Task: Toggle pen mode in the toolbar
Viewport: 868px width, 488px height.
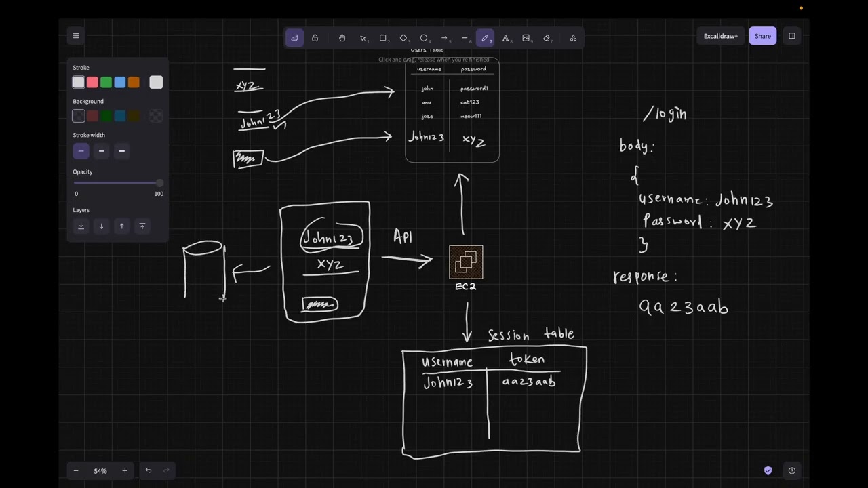Action: [294, 38]
